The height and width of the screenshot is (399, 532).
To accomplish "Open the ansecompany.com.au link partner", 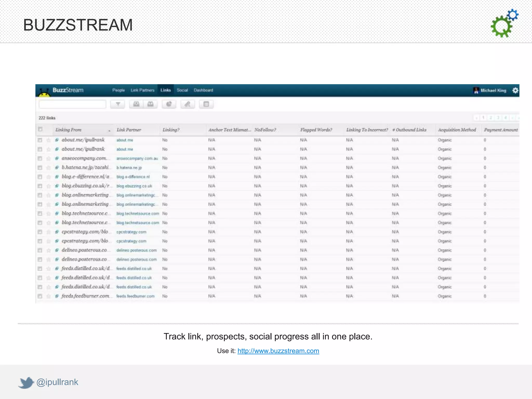I will tap(137, 158).
